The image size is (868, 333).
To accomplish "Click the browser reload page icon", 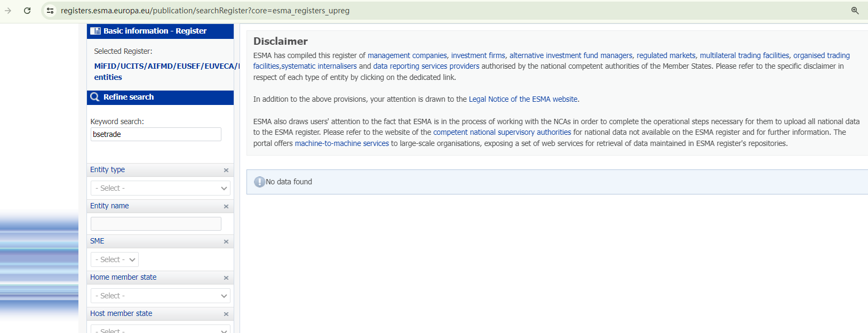I will [27, 11].
